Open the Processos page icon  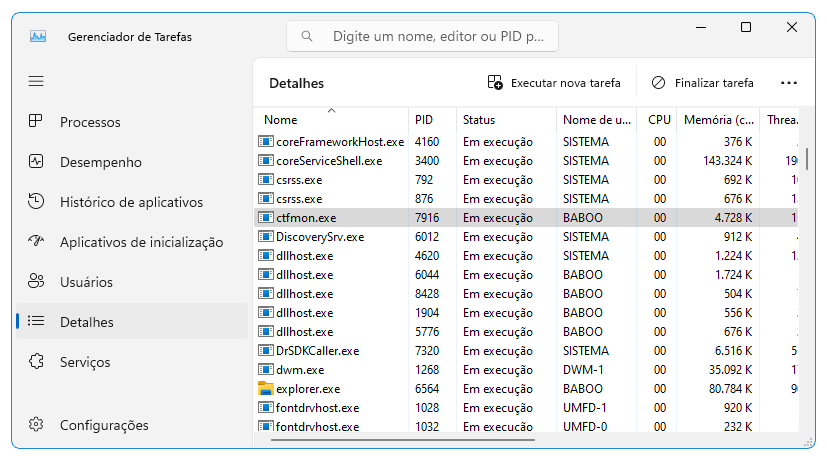(x=36, y=121)
